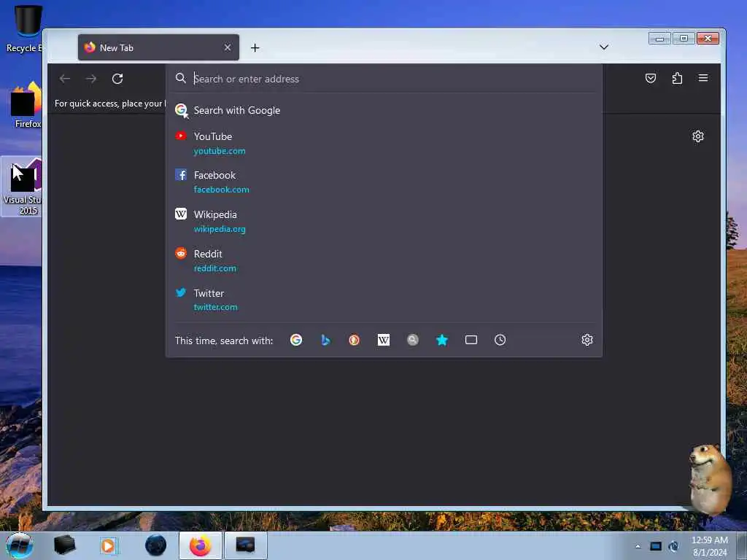This screenshot has height=560, width=747.
Task: Show hidden system tray icons
Action: 638,546
